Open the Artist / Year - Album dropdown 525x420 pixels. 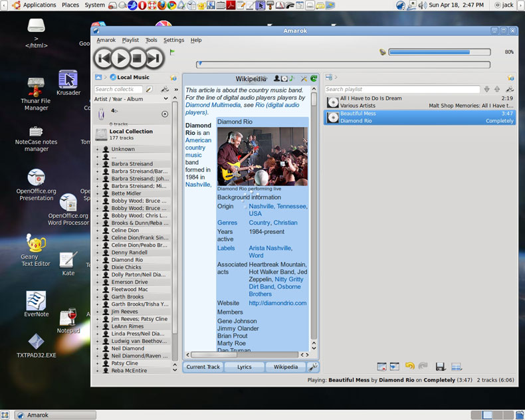pos(132,99)
